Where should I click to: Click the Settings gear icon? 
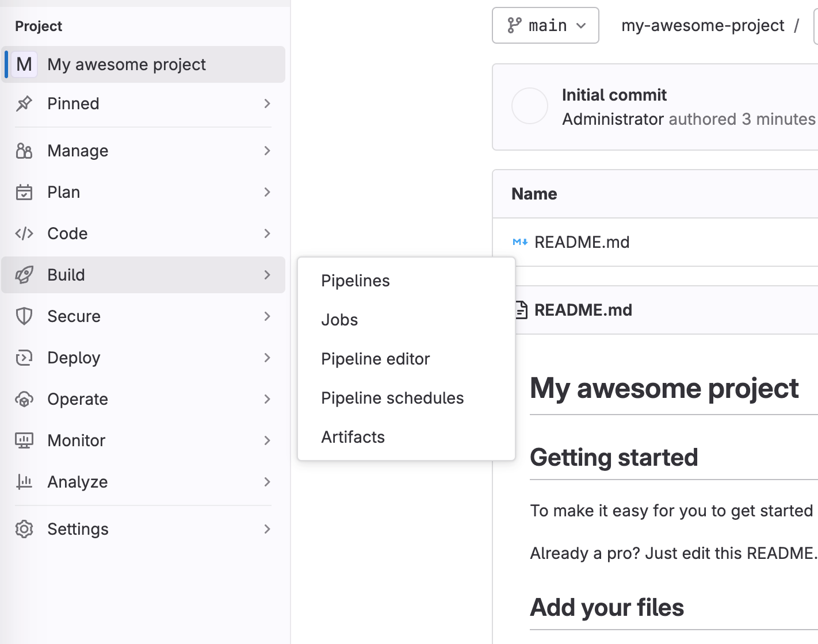[x=24, y=529]
